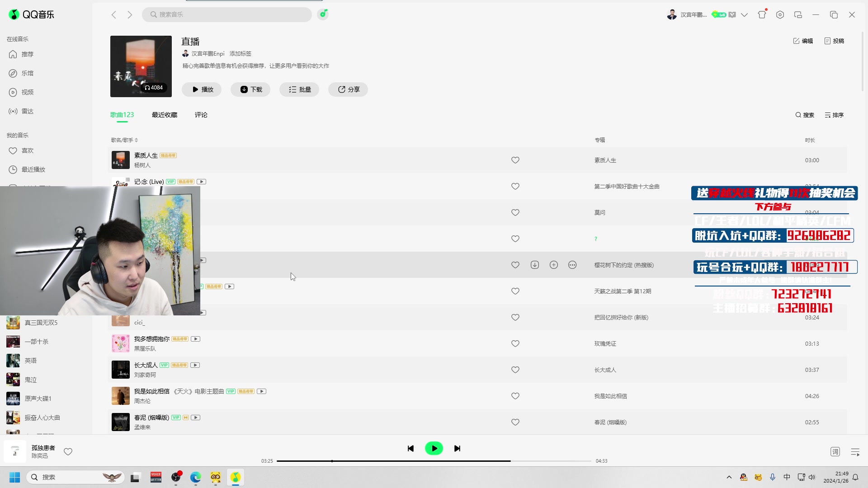Screen dimensions: 868x488
Task: Open more options for 樱花树下的约定 song
Action: pyautogui.click(x=572, y=265)
